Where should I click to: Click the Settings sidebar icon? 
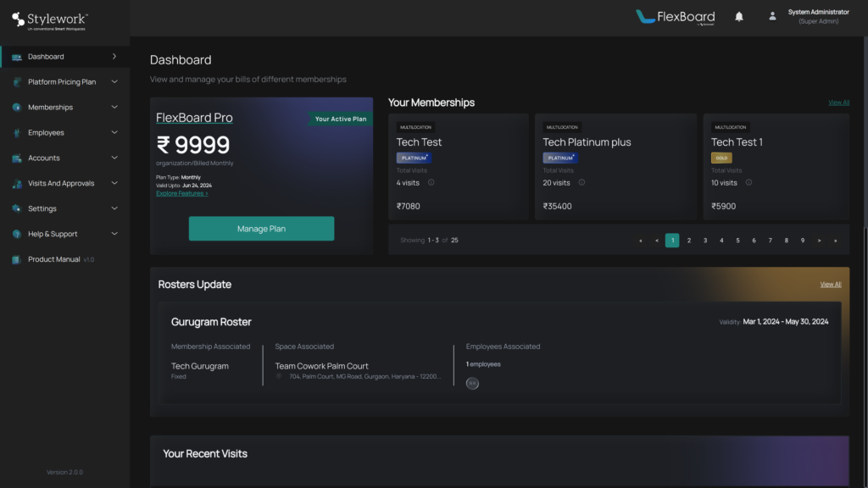(x=17, y=208)
